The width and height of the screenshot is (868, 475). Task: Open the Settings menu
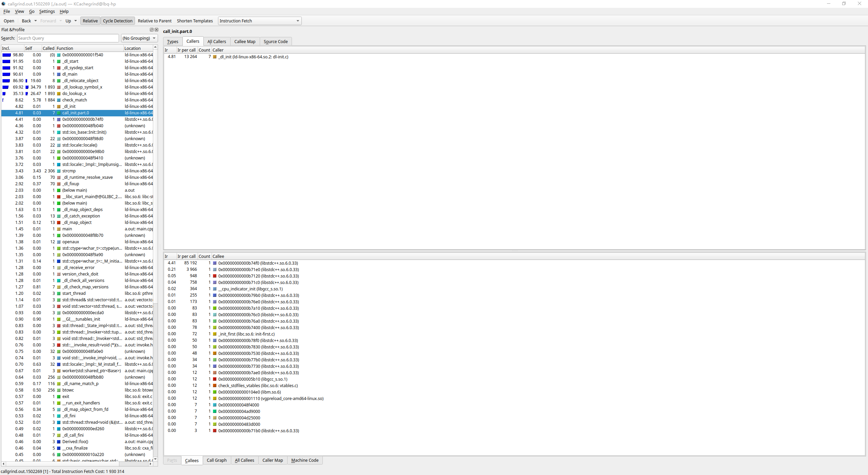pos(47,12)
